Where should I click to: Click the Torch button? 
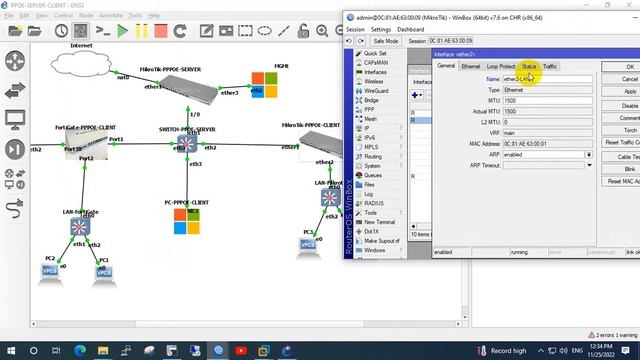tap(621, 130)
